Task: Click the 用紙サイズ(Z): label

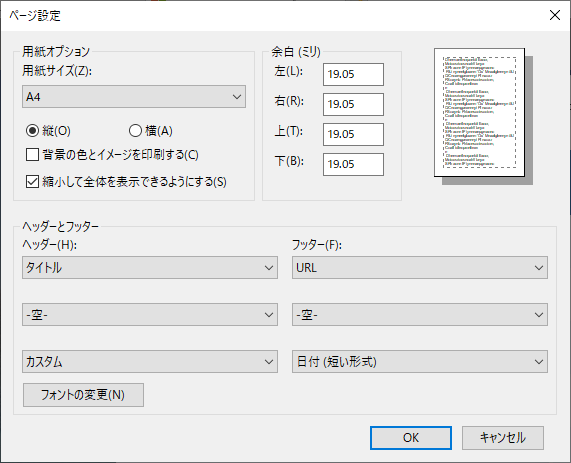Action: pos(57,70)
